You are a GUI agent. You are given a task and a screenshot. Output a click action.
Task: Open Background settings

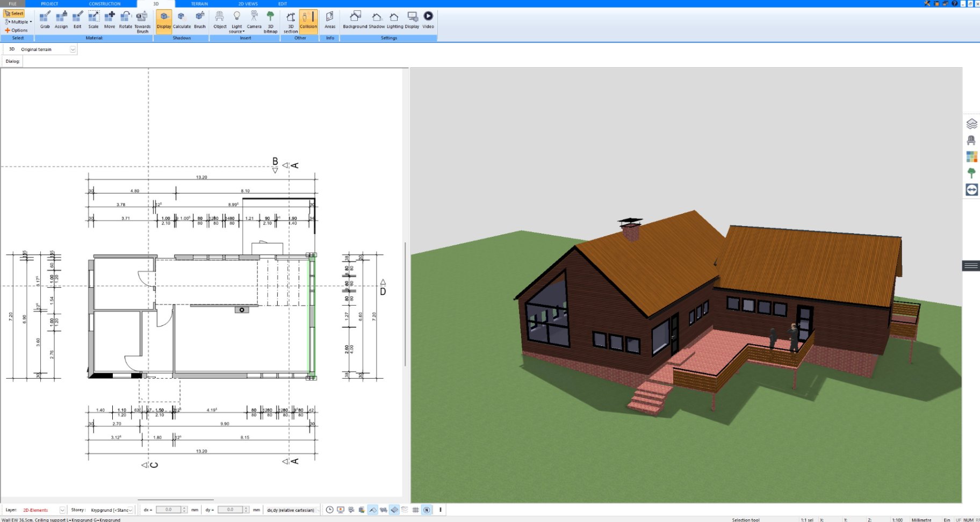(355, 19)
